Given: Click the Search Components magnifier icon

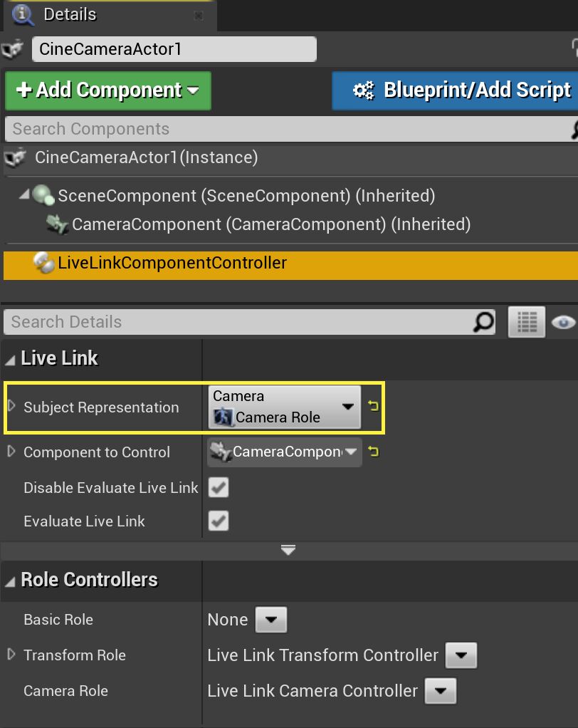Looking at the screenshot, I should (574, 129).
